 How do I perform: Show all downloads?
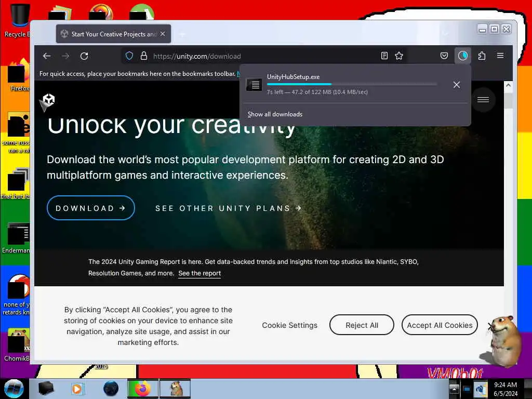275,114
